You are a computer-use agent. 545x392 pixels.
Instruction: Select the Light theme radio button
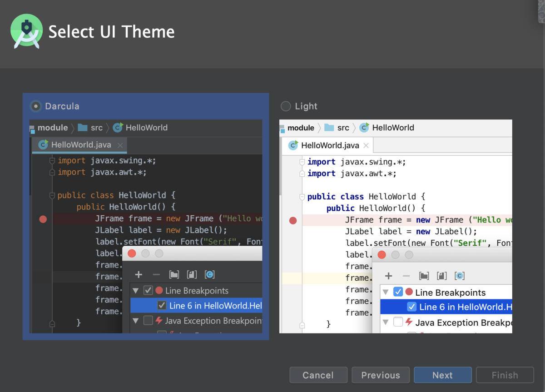coord(286,106)
